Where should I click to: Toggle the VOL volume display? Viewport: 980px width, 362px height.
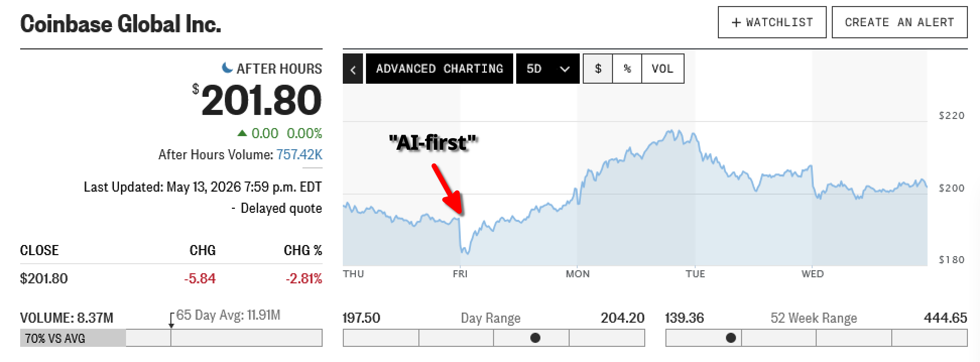click(662, 69)
